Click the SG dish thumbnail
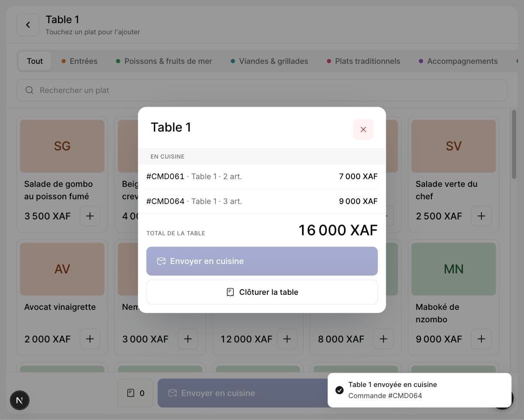The width and height of the screenshot is (524, 420). click(62, 146)
